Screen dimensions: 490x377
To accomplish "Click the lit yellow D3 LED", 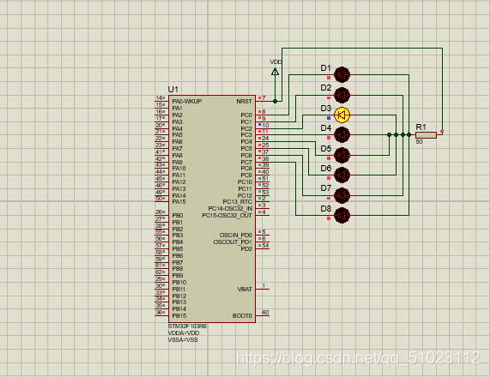I will (342, 115).
